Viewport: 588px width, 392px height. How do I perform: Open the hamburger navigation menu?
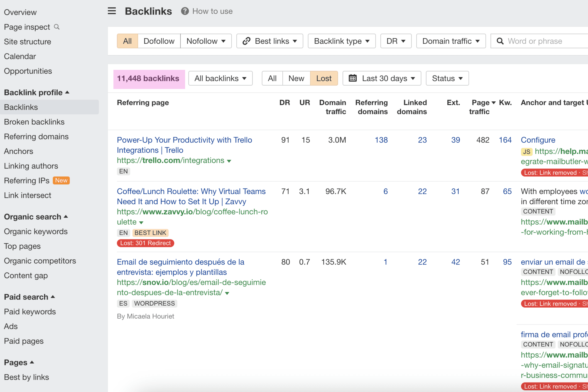tap(112, 11)
